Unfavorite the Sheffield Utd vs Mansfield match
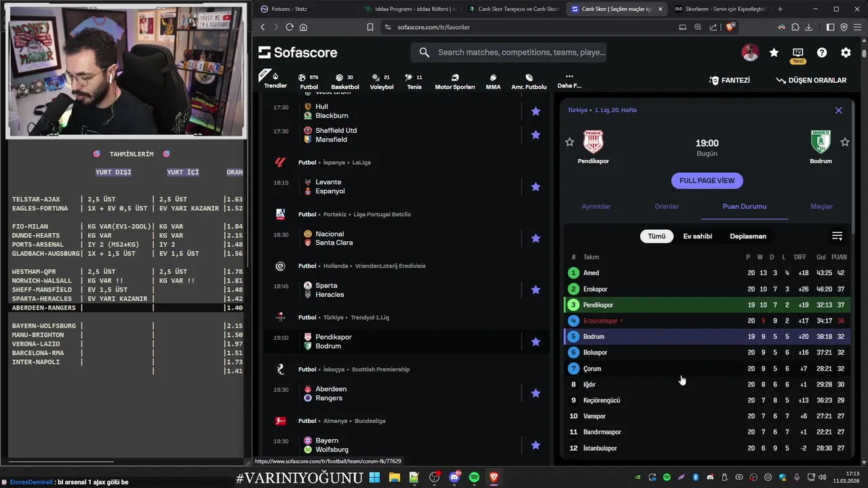The height and width of the screenshot is (488, 868). tap(536, 135)
